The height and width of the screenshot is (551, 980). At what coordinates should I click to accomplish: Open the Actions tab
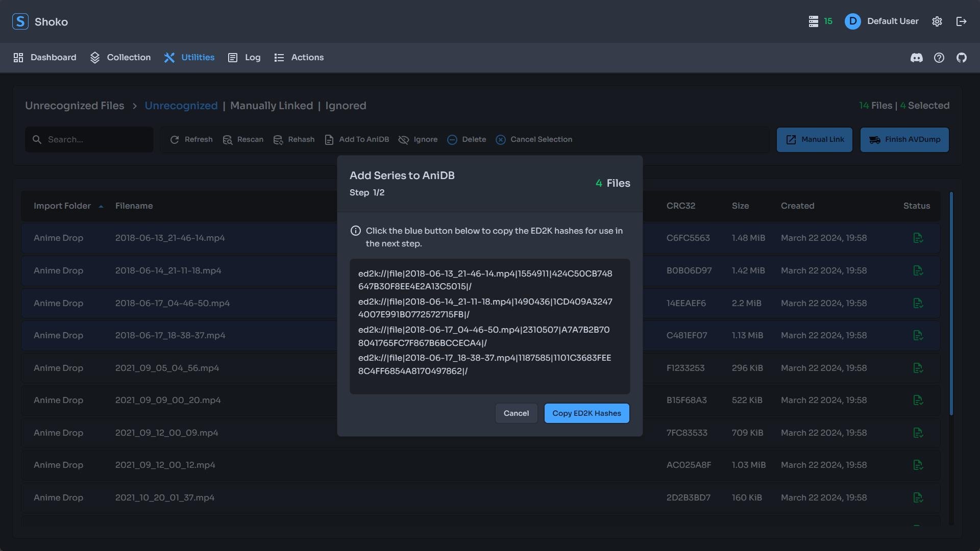coord(299,58)
